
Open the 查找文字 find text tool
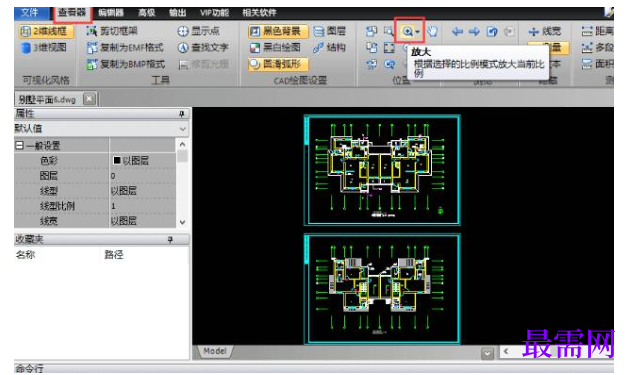[x=203, y=48]
